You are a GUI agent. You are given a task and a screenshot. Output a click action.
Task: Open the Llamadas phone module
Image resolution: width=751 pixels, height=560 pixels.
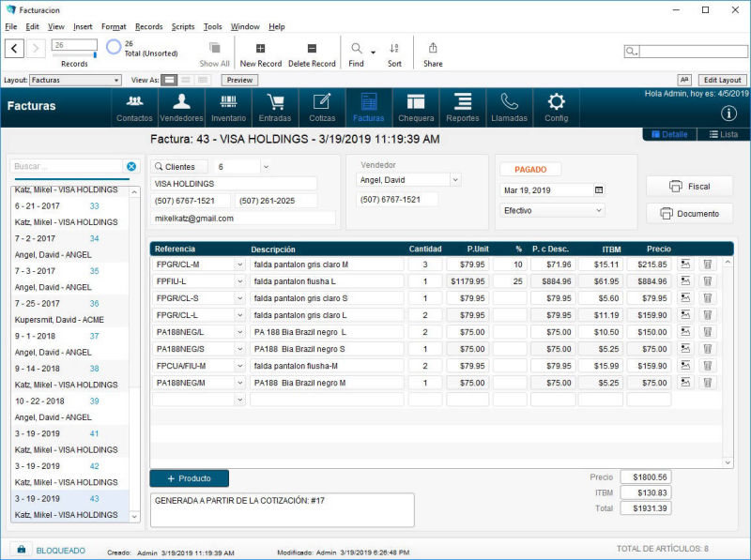[x=509, y=108]
